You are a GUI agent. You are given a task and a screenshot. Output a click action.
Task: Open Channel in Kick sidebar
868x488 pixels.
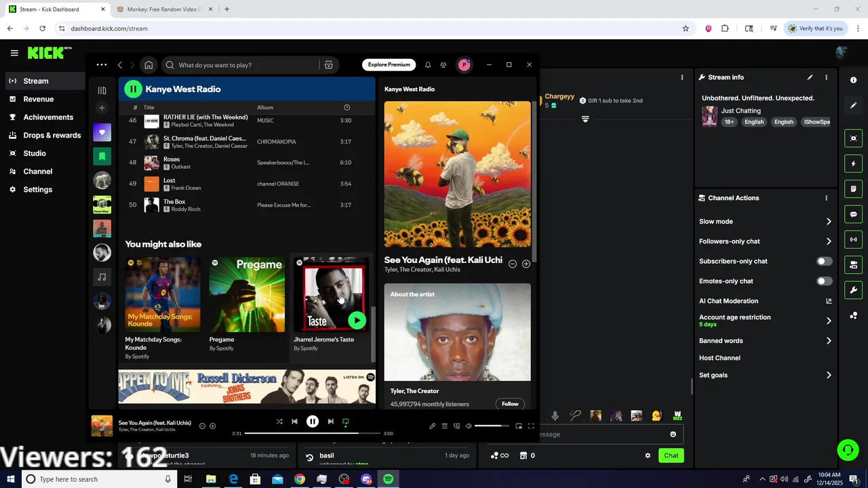pyautogui.click(x=37, y=171)
